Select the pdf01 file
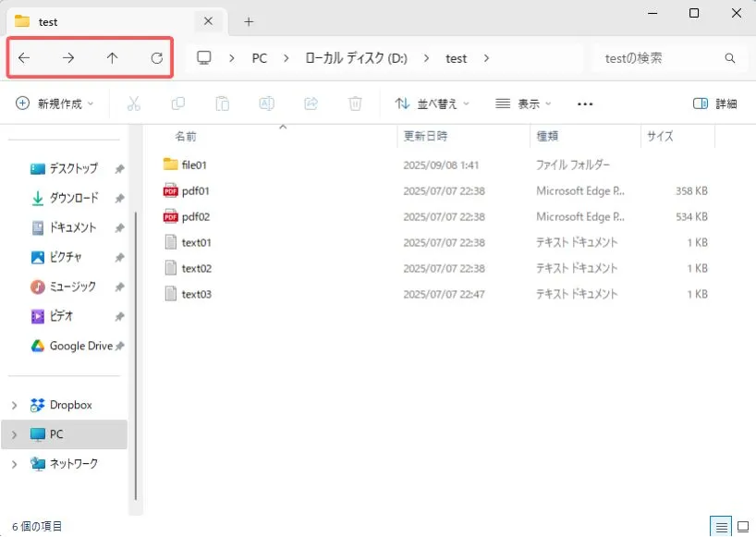756x537 pixels. click(x=196, y=191)
